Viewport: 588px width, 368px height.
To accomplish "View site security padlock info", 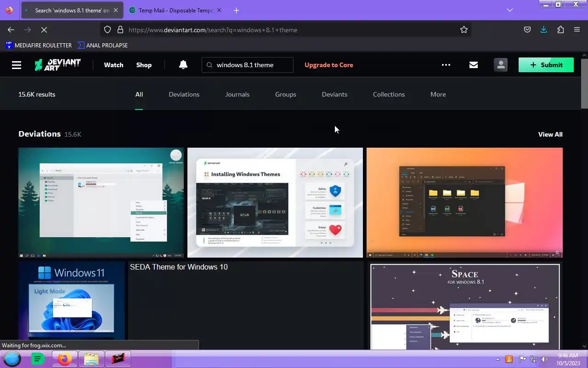I will click(120, 29).
